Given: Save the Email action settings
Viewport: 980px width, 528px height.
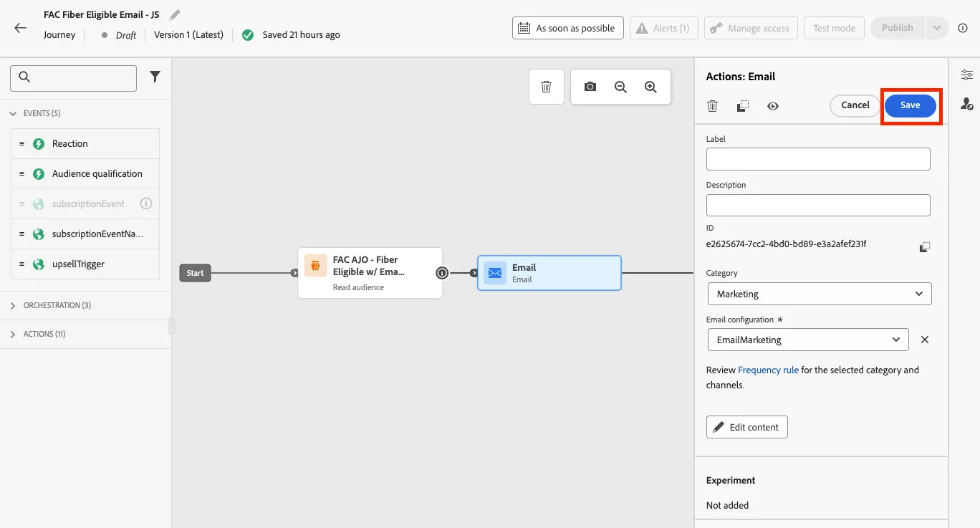Looking at the screenshot, I should click(x=910, y=105).
